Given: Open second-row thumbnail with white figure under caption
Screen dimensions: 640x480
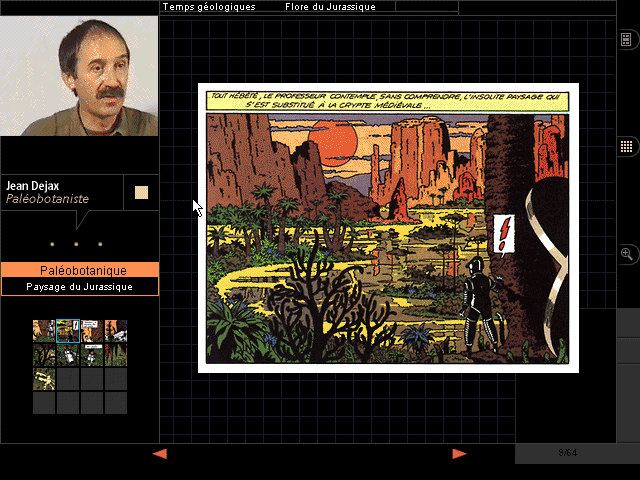Looking at the screenshot, I should click(92, 355).
